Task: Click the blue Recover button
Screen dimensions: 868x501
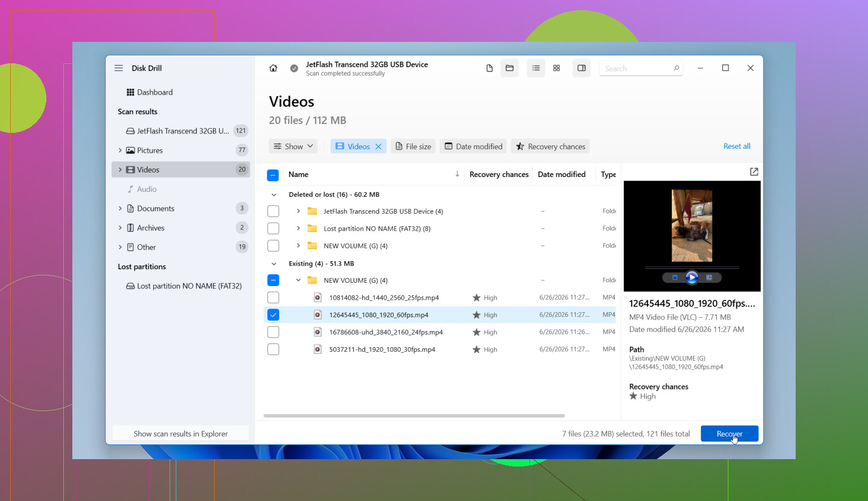Action: point(730,434)
